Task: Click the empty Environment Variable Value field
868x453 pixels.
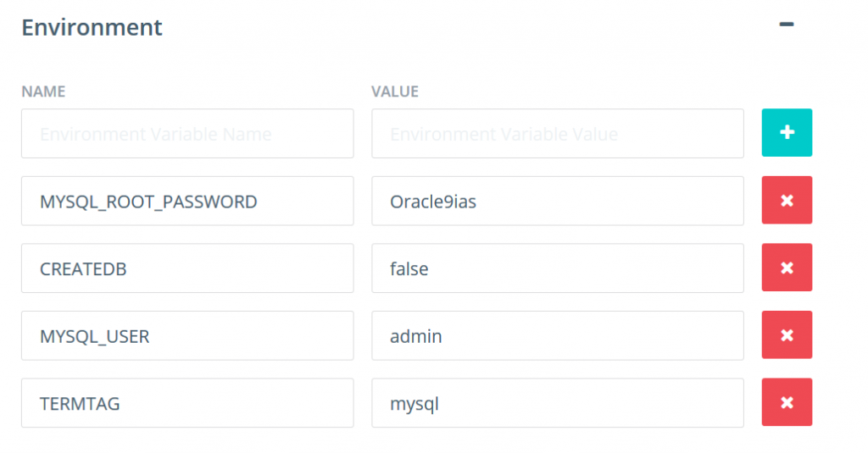Action: pos(557,134)
